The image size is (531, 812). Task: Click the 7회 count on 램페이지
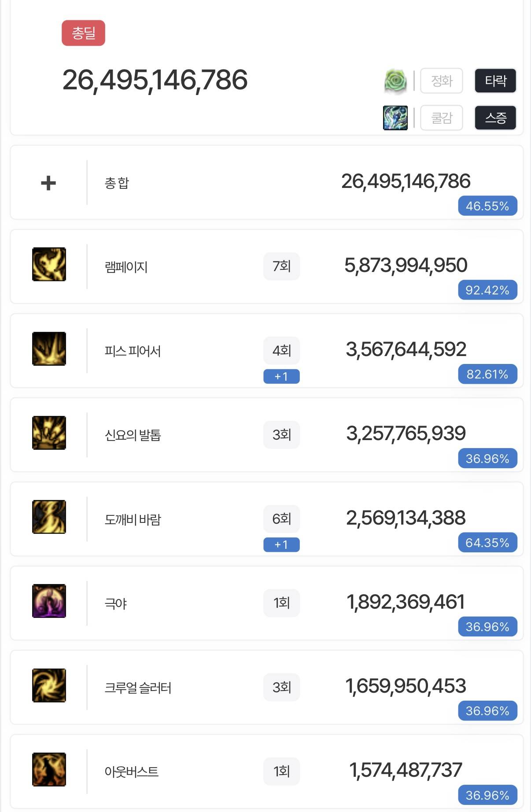(x=281, y=266)
